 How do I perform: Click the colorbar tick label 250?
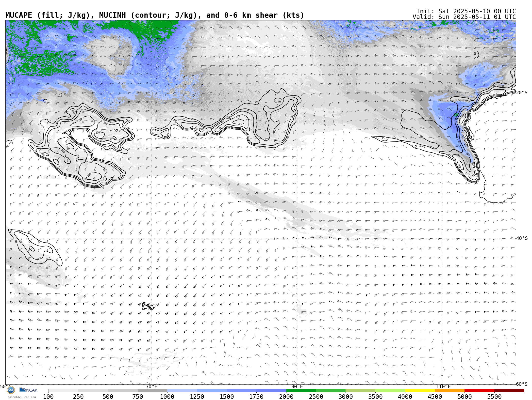coord(78,397)
